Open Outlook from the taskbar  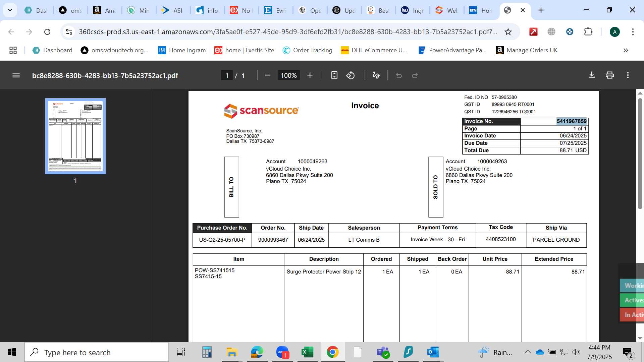tap(433, 352)
